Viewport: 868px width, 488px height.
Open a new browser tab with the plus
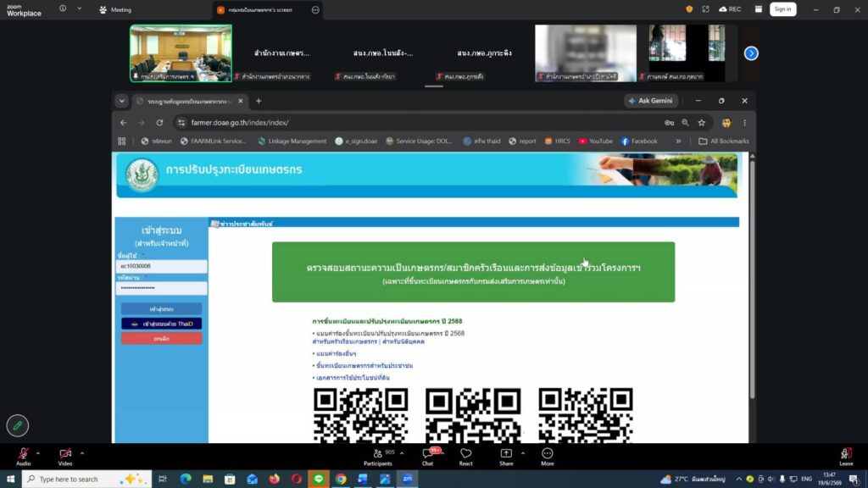259,102
